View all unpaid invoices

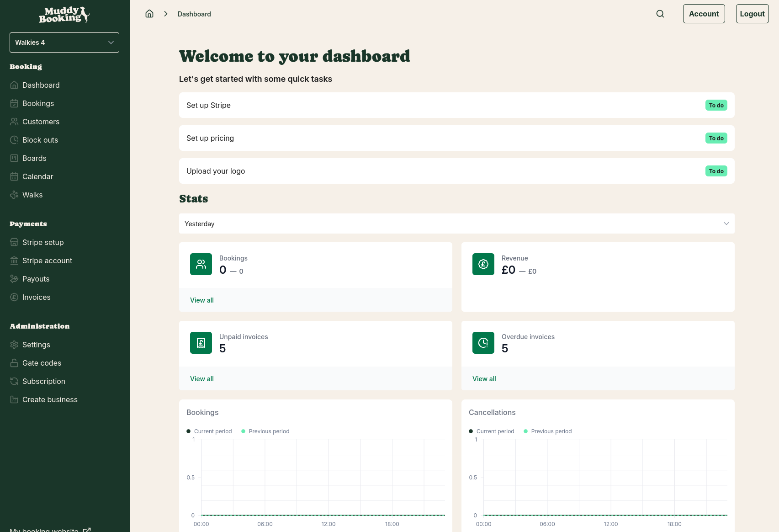(x=201, y=378)
